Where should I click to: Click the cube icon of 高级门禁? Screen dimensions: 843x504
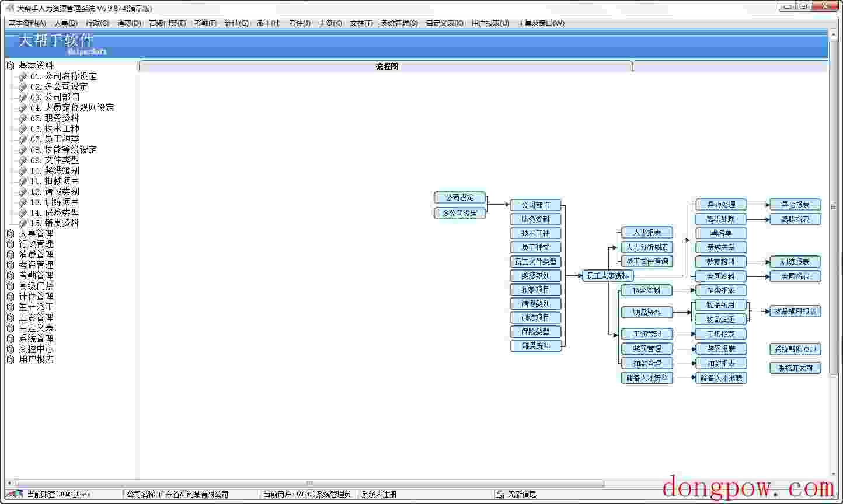click(x=11, y=286)
